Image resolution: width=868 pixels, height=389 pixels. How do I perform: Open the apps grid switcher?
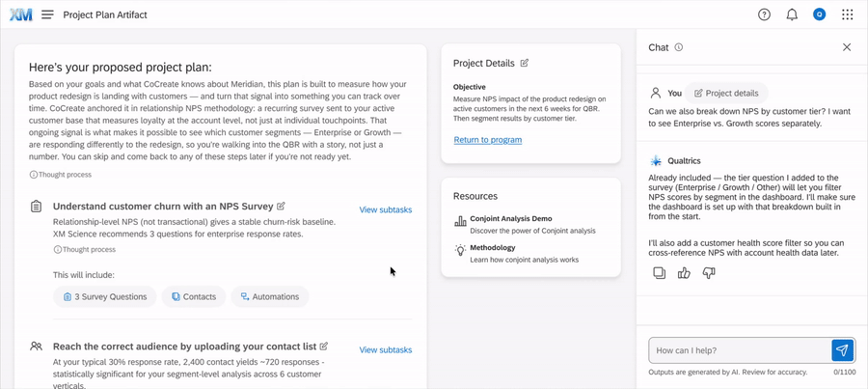(847, 15)
